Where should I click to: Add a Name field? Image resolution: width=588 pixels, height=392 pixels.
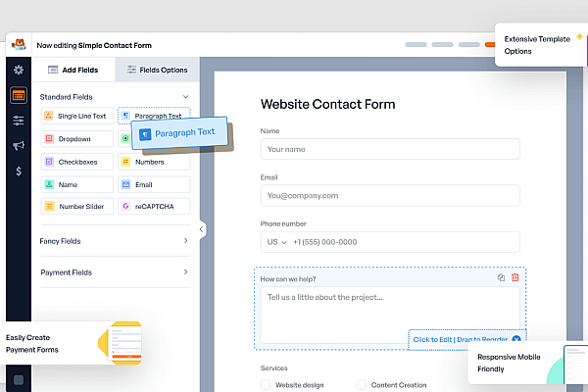click(x=77, y=184)
